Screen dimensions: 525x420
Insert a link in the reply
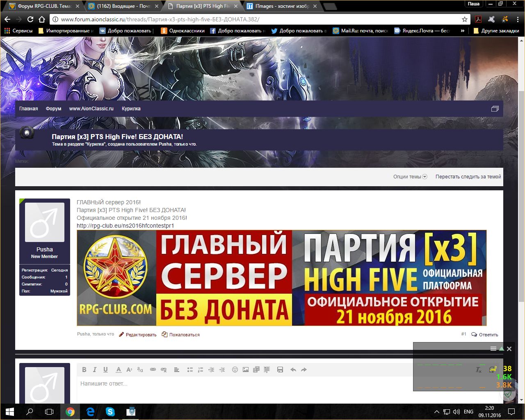click(153, 370)
